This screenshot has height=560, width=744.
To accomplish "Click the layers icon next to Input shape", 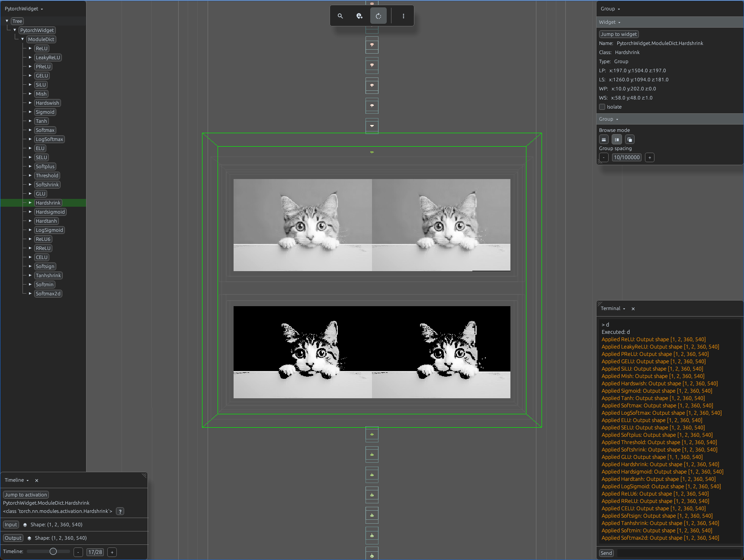I will [x=25, y=525].
